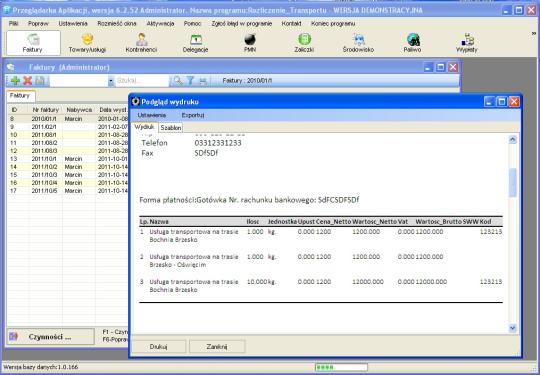The image size is (540, 375).
Task: Click the status bar progress indicator
Action: 341,367
